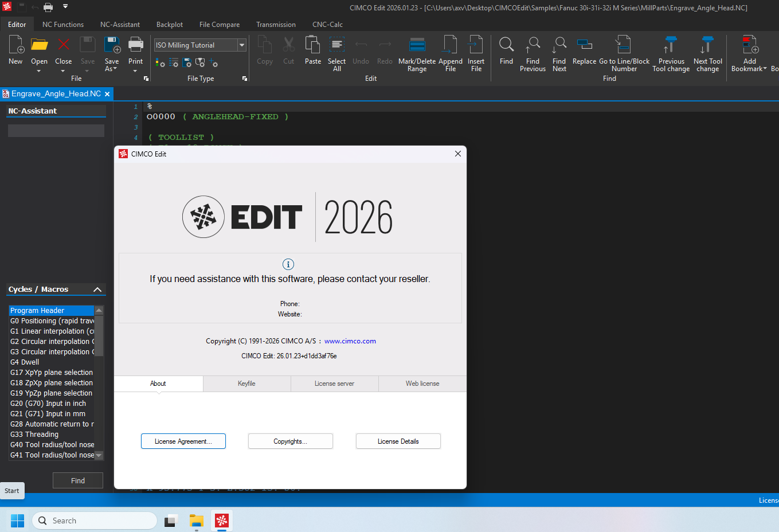The height and width of the screenshot is (532, 779).
Task: Open the quick access toolbar customize arrow
Action: coord(65,7)
